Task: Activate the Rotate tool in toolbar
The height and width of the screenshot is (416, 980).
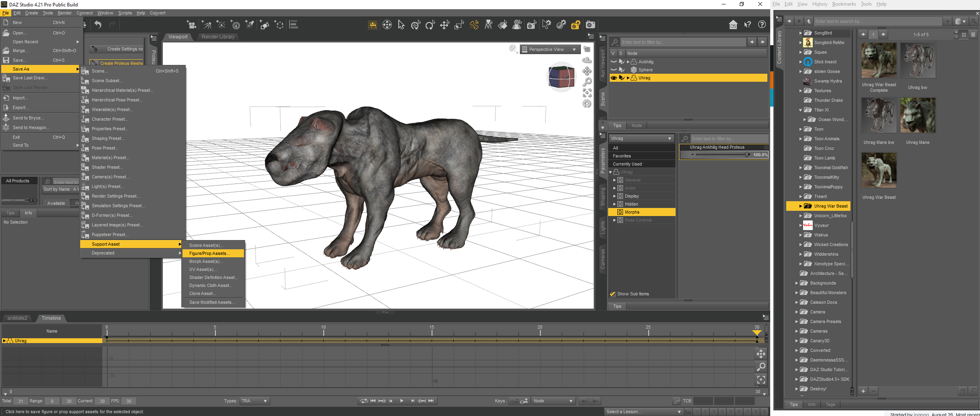Action: pos(430,25)
